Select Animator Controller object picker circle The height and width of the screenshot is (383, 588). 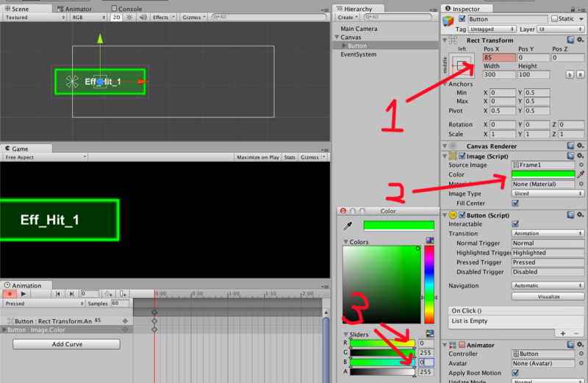pos(581,354)
